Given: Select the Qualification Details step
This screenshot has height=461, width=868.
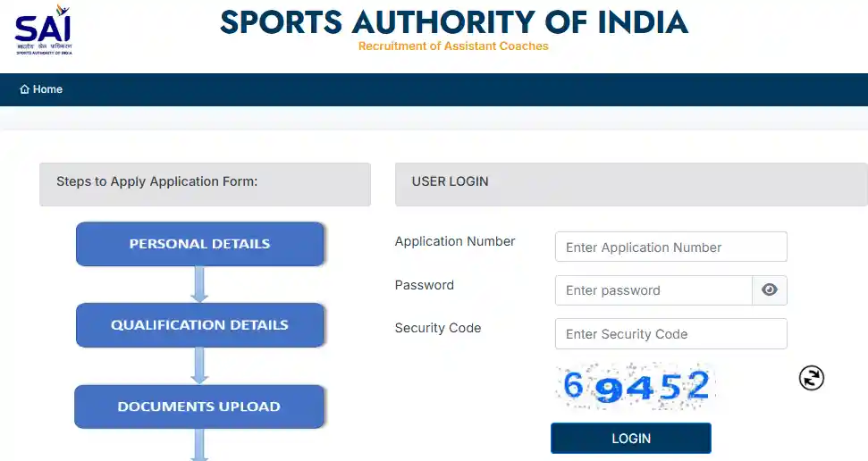Looking at the screenshot, I should (199, 325).
